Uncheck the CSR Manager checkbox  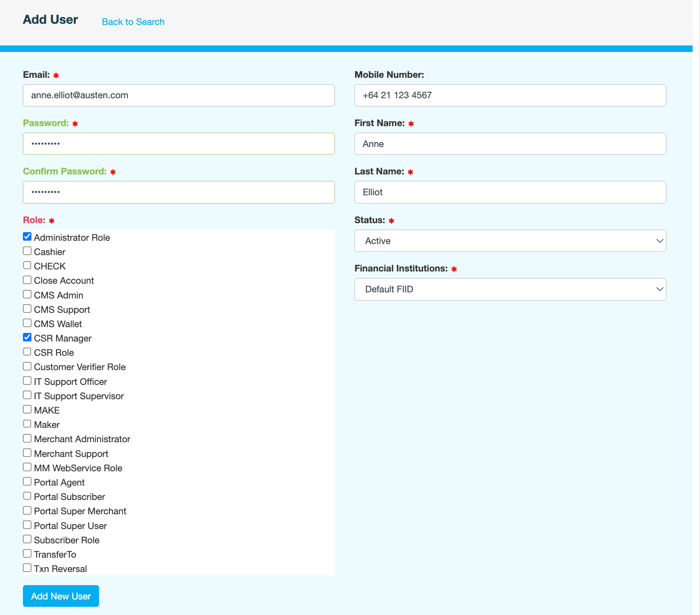27,337
